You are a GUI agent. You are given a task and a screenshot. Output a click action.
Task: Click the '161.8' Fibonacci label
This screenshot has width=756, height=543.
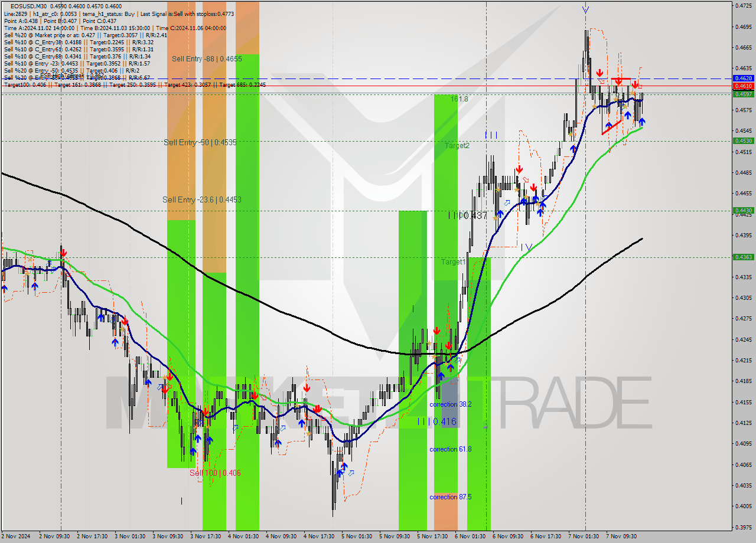(459, 99)
